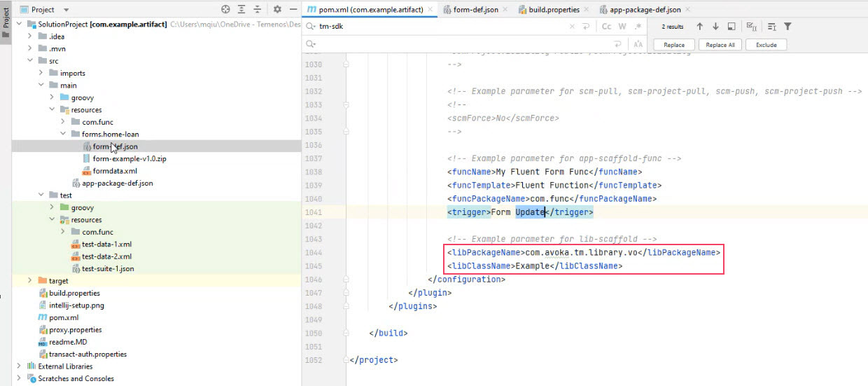Hide the Project tool window
Viewport: 868px width, 386px height.
[293, 10]
